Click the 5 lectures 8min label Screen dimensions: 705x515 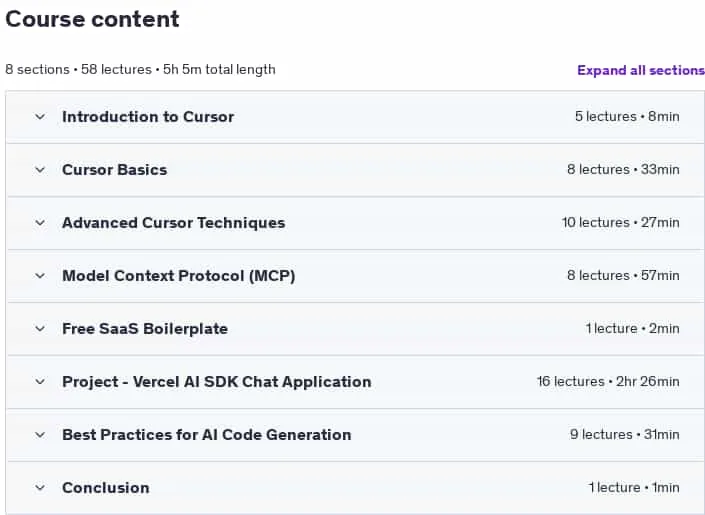pyautogui.click(x=627, y=116)
